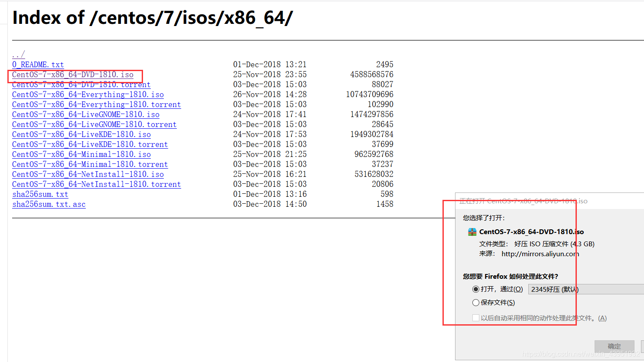Screen dimensions: 644x362
Task: Click the NetInstall iso size 531628032
Action: (x=374, y=174)
